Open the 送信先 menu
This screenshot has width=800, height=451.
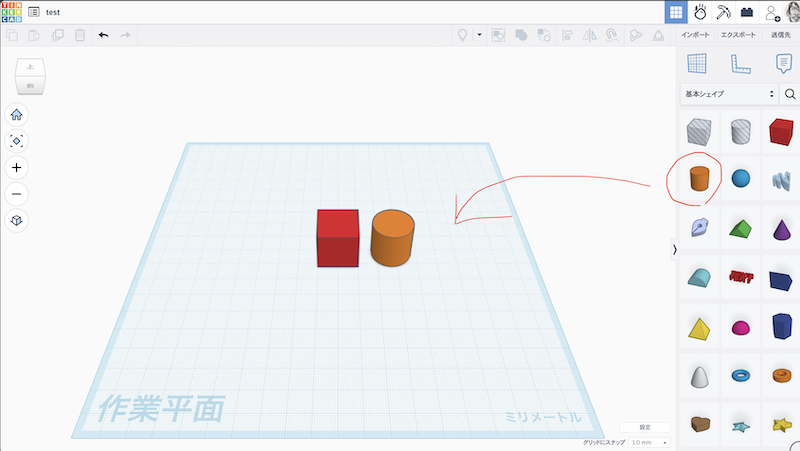coord(782,35)
